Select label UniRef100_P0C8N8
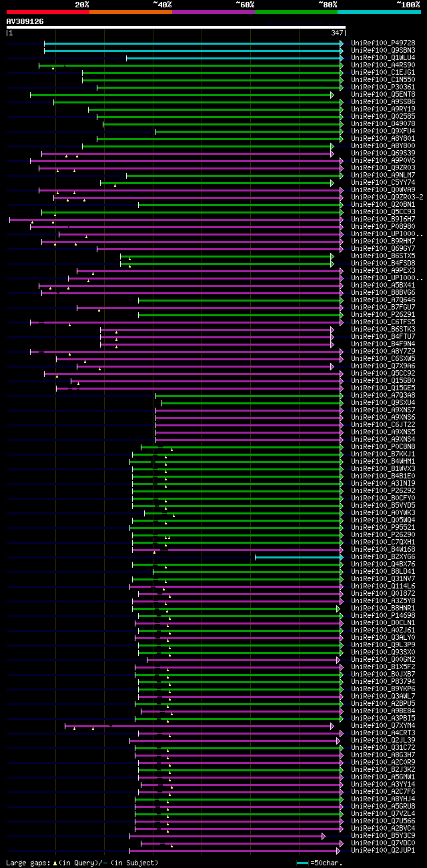This screenshot has width=427, height=868. click(x=383, y=447)
